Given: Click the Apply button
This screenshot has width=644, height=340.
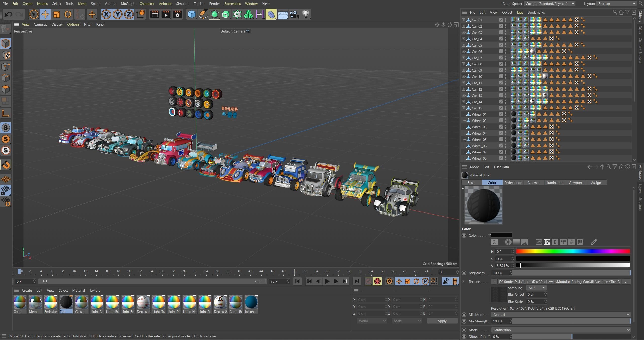Looking at the screenshot, I should (x=442, y=321).
